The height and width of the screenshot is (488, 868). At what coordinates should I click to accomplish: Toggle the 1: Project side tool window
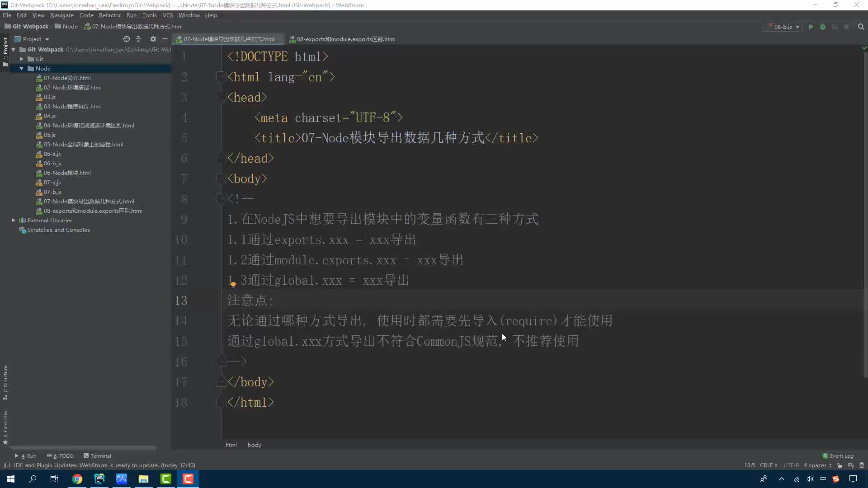(x=5, y=51)
